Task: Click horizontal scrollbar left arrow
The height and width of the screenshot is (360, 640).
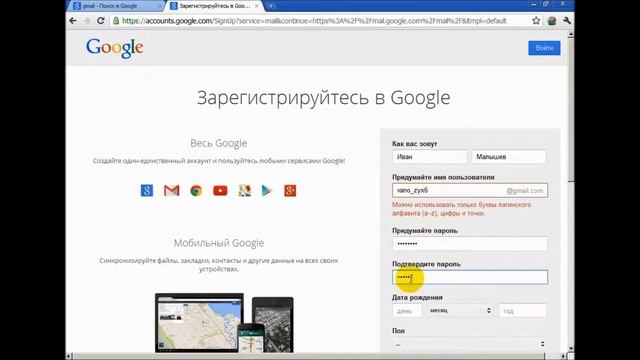Action: [69, 356]
